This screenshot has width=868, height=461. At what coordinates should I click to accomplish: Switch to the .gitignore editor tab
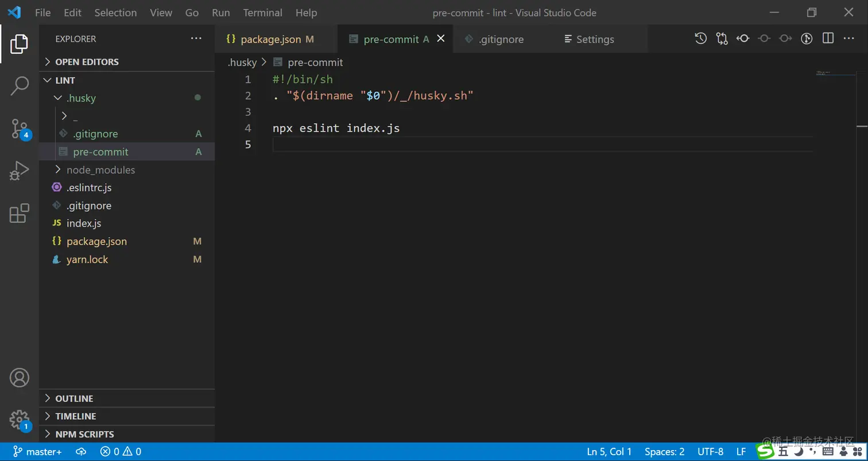point(500,39)
